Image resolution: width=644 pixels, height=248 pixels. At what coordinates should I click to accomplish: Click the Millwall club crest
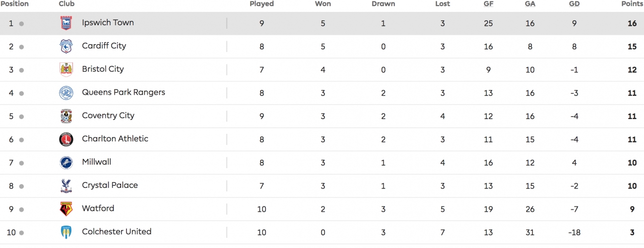[x=66, y=163]
